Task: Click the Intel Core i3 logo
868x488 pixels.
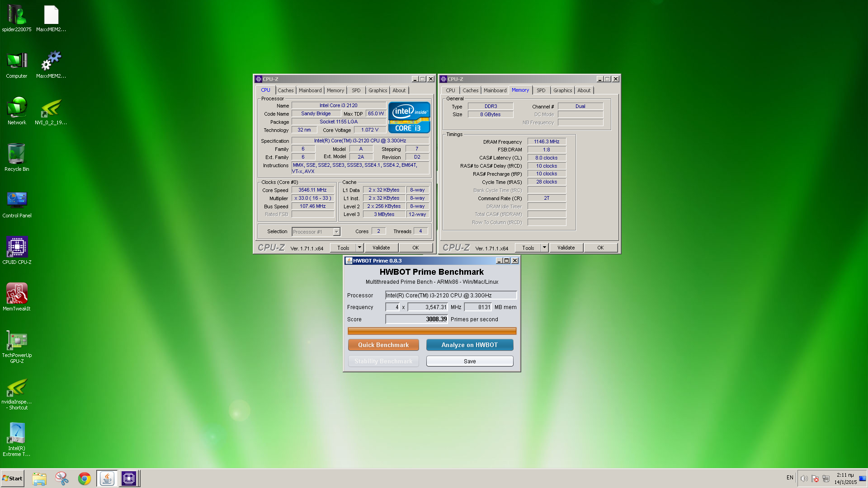Action: (409, 117)
